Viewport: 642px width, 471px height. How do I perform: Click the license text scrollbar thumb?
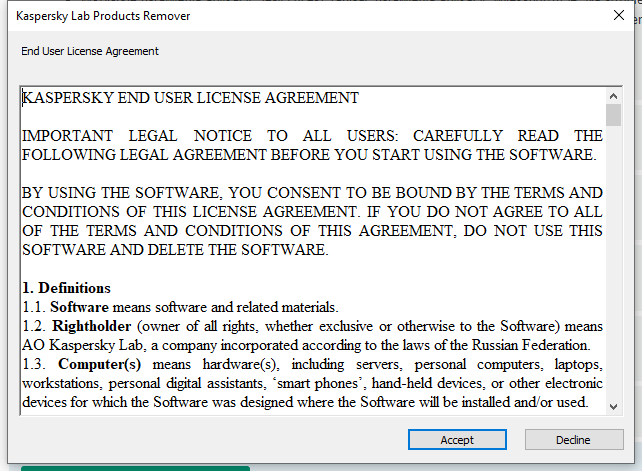click(613, 115)
